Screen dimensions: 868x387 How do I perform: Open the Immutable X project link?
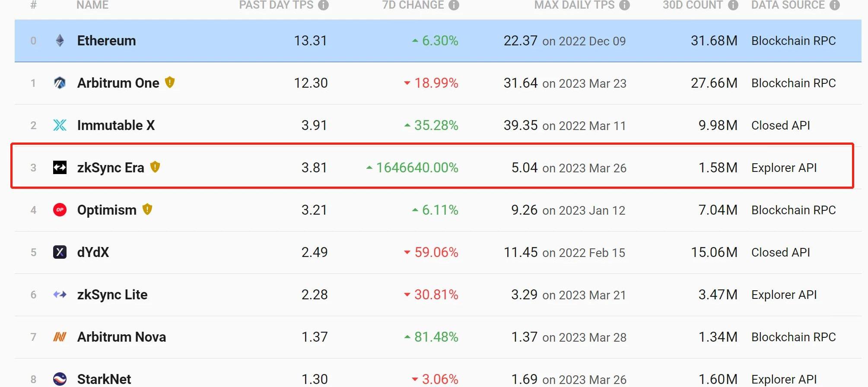tap(116, 125)
